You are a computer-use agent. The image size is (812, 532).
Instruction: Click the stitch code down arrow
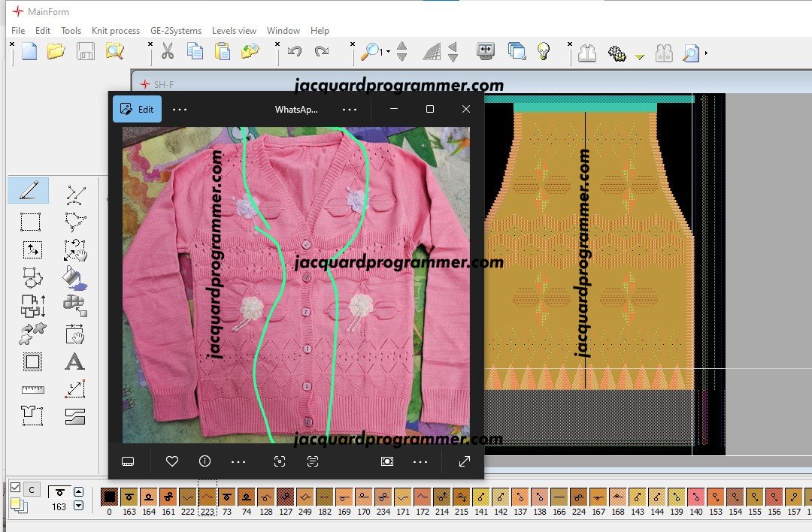coord(78,506)
